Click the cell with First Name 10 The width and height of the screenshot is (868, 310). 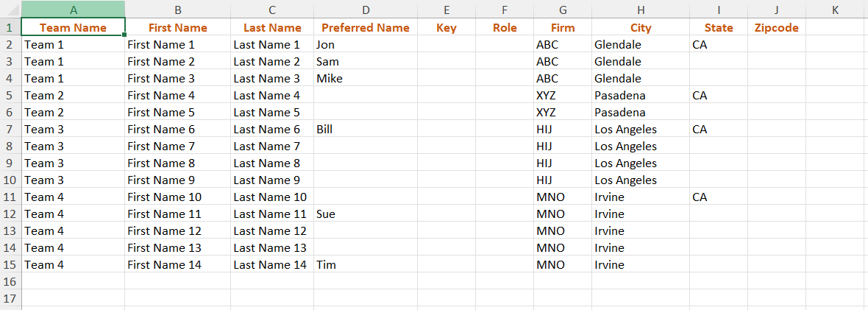click(x=177, y=197)
